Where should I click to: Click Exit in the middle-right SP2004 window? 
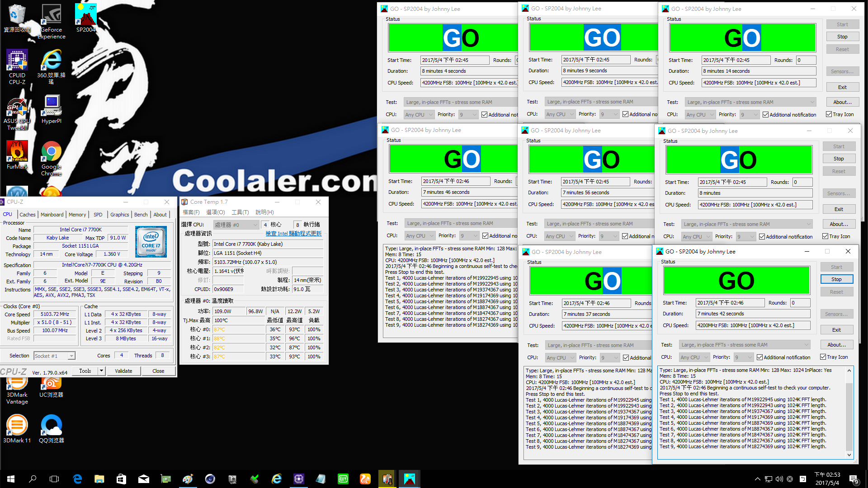coord(839,209)
